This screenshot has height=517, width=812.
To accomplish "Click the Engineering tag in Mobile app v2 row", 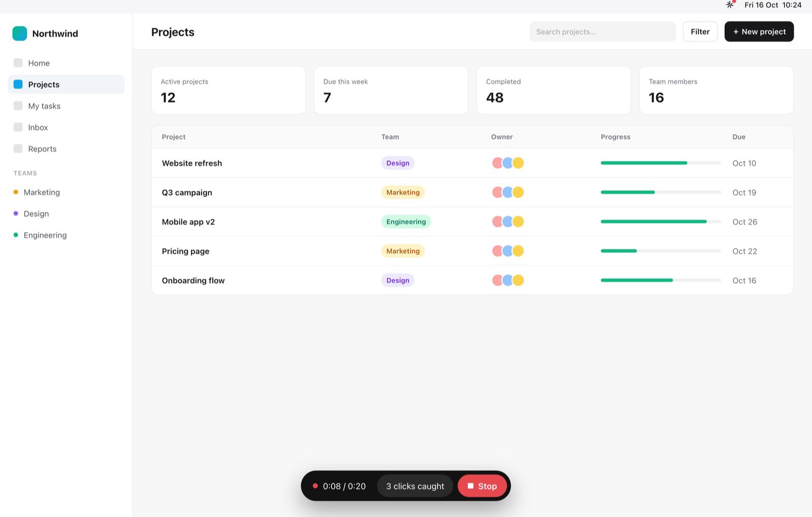I will [x=406, y=221].
